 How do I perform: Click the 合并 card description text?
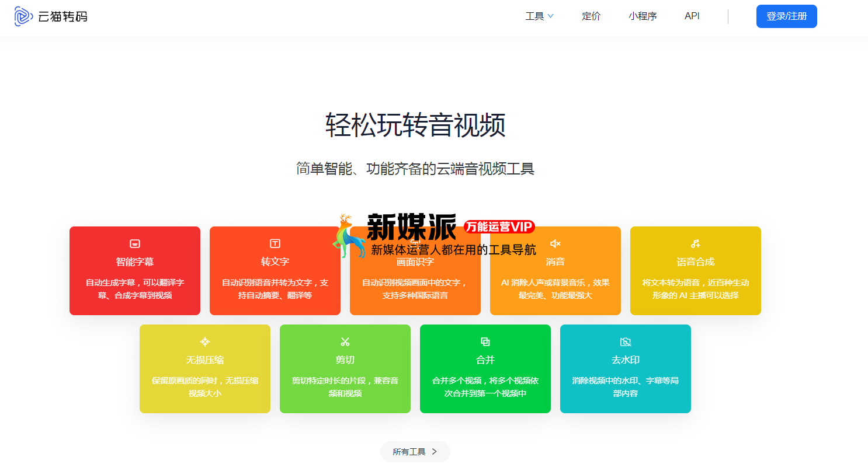485,387
